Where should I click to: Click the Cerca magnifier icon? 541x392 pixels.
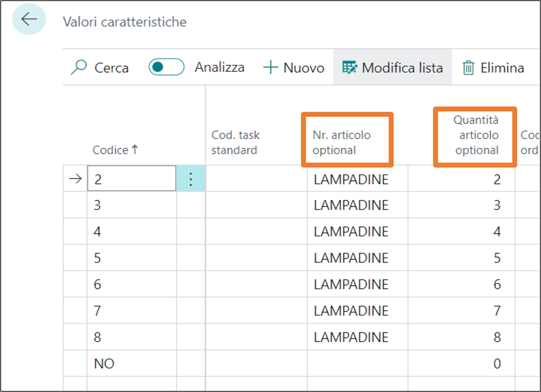pyautogui.click(x=79, y=67)
